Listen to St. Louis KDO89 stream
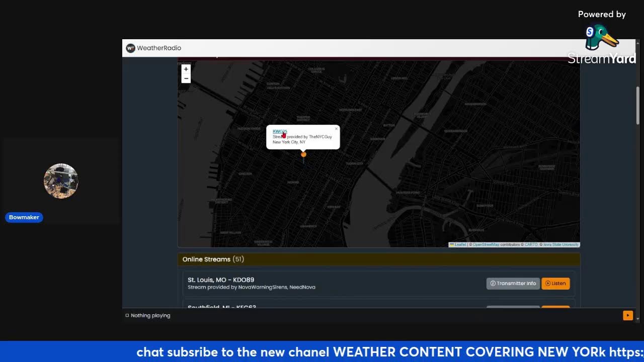Image resolution: width=644 pixels, height=362 pixels. [555, 284]
